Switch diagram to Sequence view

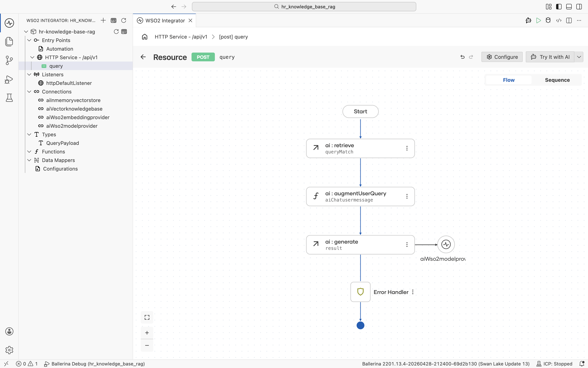(x=557, y=80)
